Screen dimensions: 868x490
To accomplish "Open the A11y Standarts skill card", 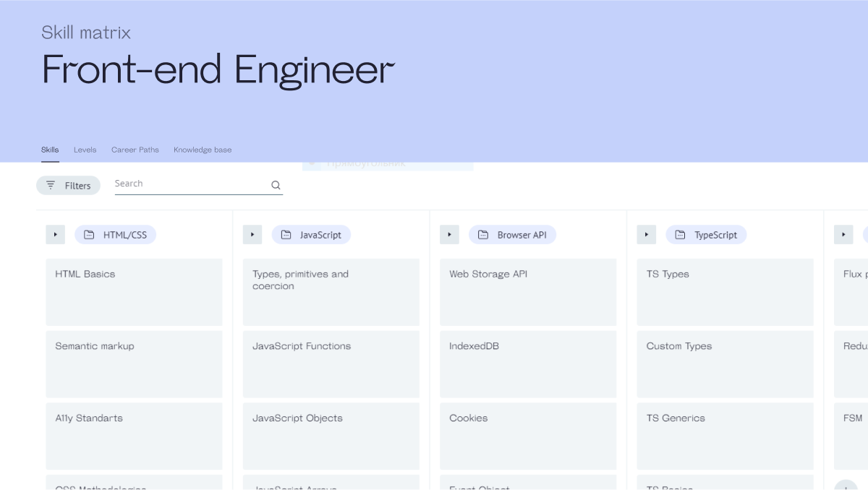I will [x=134, y=436].
